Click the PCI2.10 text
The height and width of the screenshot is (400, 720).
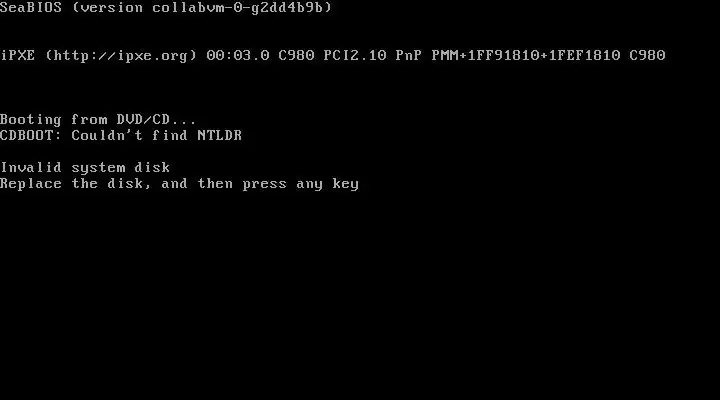[354, 56]
